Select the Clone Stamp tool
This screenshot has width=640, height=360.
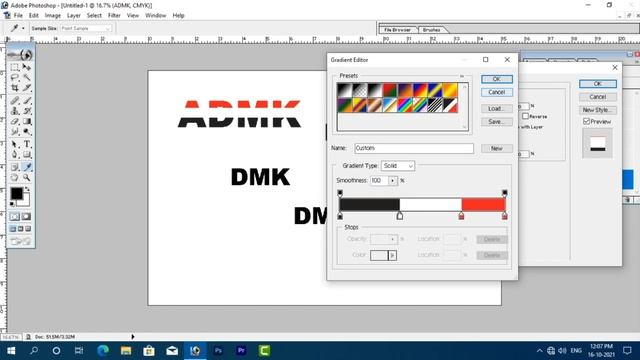(15, 111)
